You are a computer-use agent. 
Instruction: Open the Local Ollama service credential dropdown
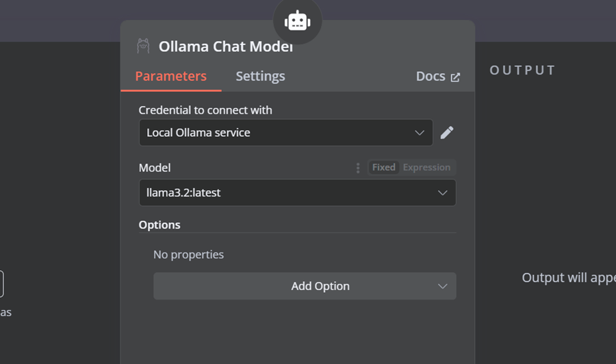click(x=286, y=133)
